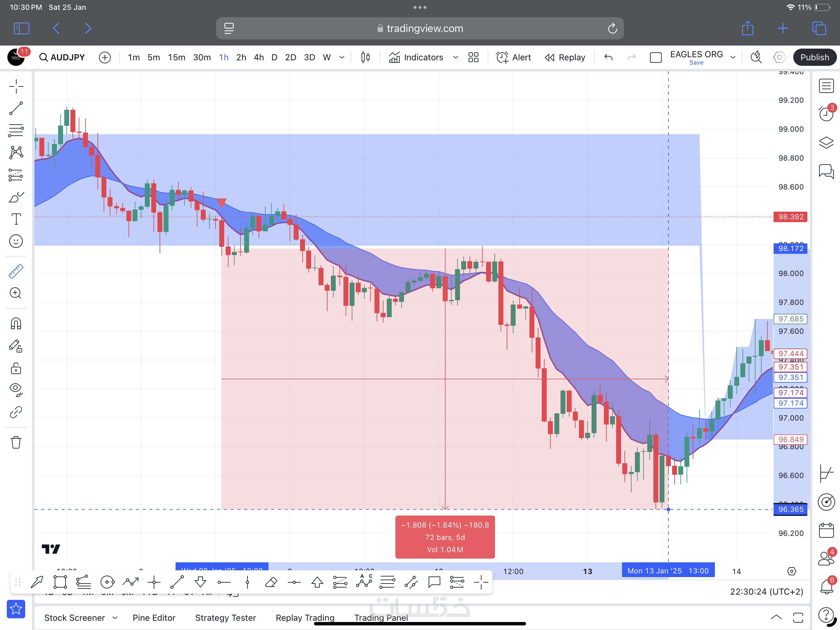Create an Alert

coord(513,58)
